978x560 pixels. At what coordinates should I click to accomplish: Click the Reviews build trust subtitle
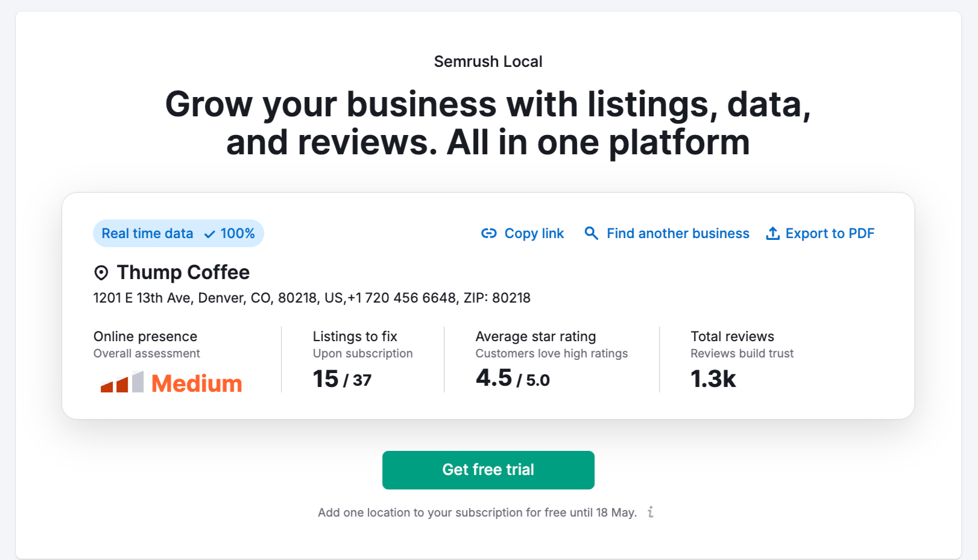coord(742,353)
